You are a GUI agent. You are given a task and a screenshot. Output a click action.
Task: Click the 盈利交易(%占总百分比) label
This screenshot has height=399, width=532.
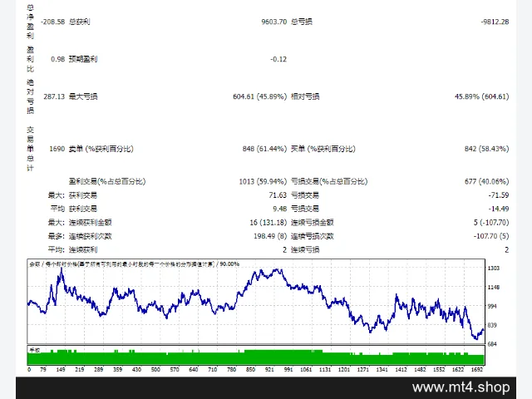(x=107, y=181)
